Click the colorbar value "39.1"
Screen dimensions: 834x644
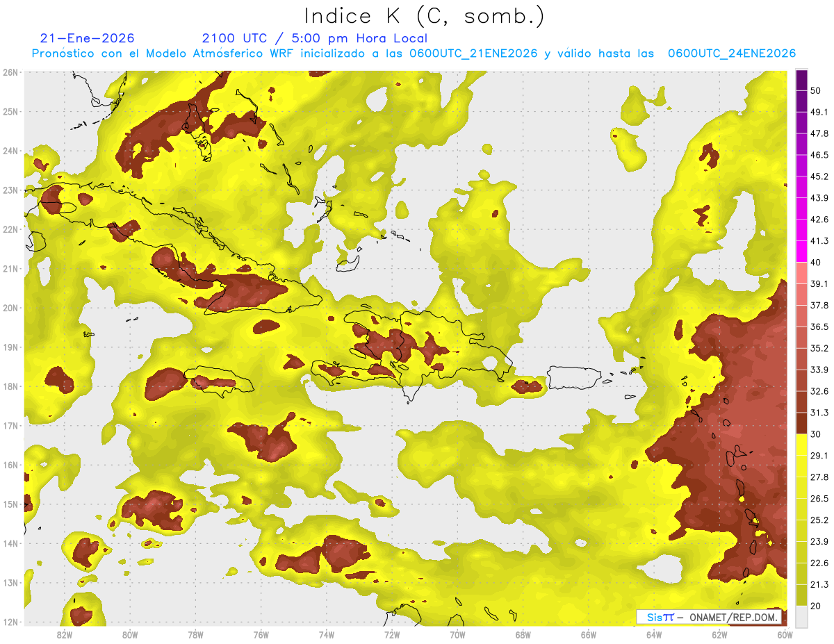[x=819, y=284]
